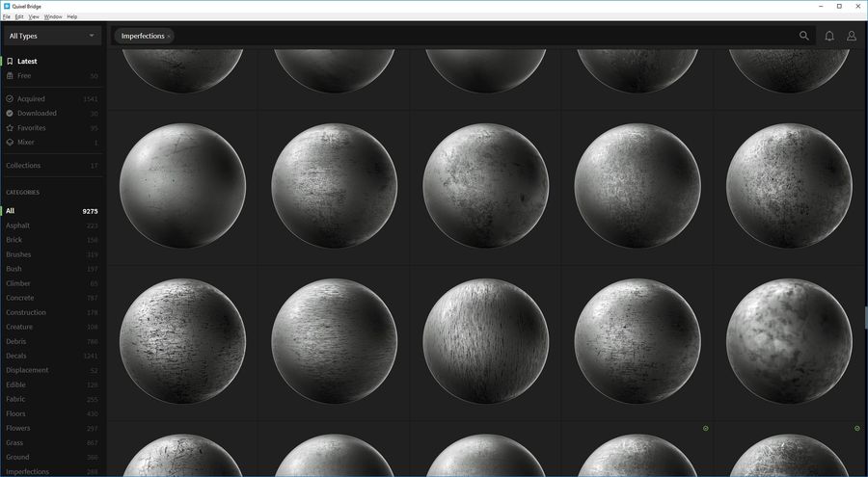Open the Edit menu
868x477 pixels.
tap(19, 16)
